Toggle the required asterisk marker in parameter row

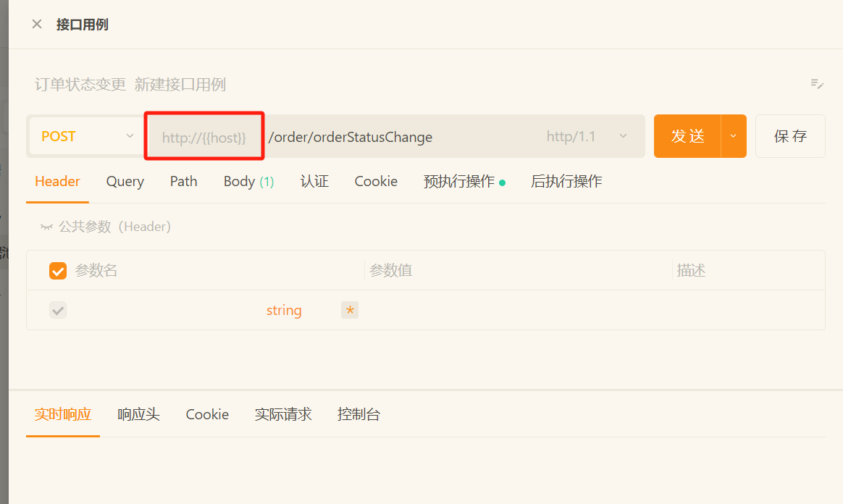coord(350,310)
